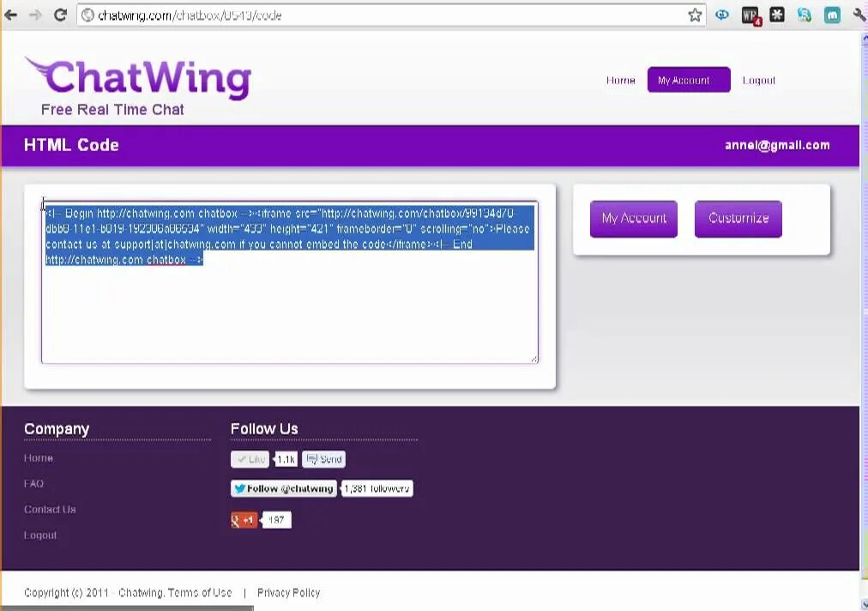
Task: Click the 1.1k likes count
Action: point(286,459)
